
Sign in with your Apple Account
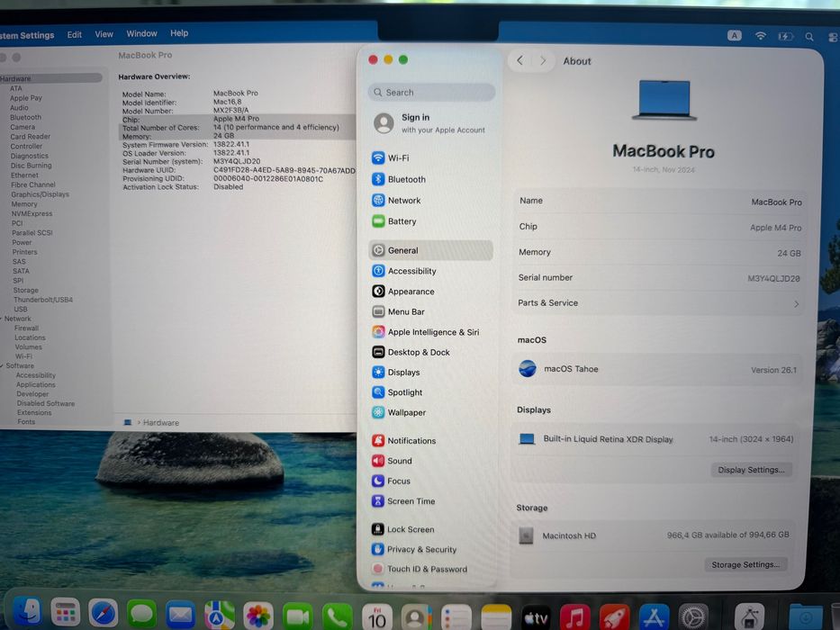click(x=430, y=123)
